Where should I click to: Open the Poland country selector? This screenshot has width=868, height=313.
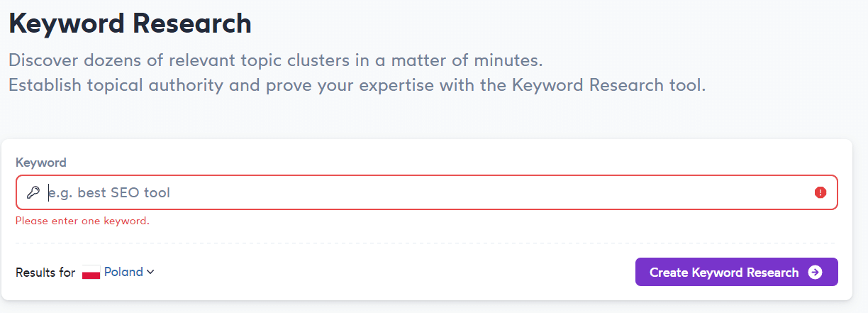tap(118, 272)
